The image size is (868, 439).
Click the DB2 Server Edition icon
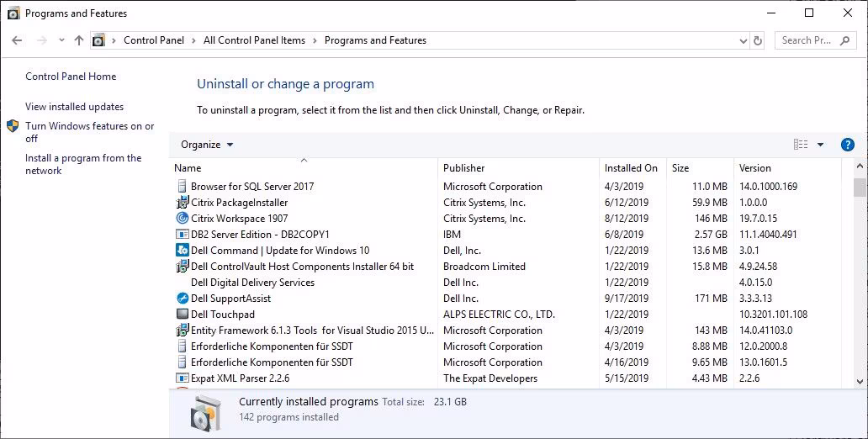[x=183, y=235]
